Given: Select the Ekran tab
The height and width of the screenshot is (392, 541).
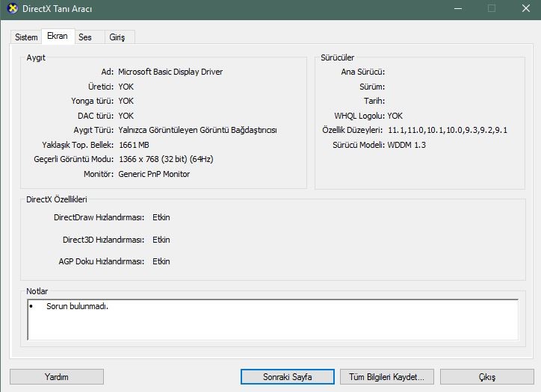Looking at the screenshot, I should click(57, 37).
